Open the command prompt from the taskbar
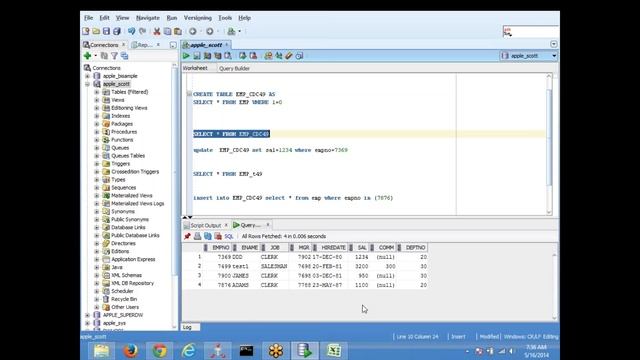The width and height of the screenshot is (640, 360). (x=247, y=351)
